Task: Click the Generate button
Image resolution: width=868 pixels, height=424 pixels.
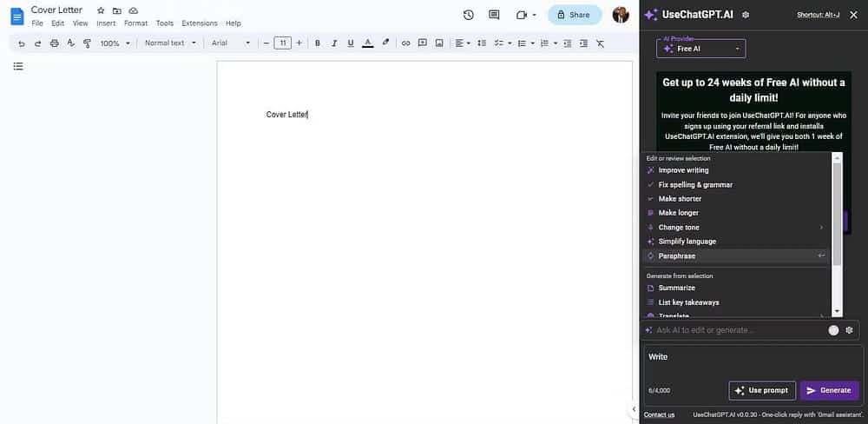Action: coord(829,390)
